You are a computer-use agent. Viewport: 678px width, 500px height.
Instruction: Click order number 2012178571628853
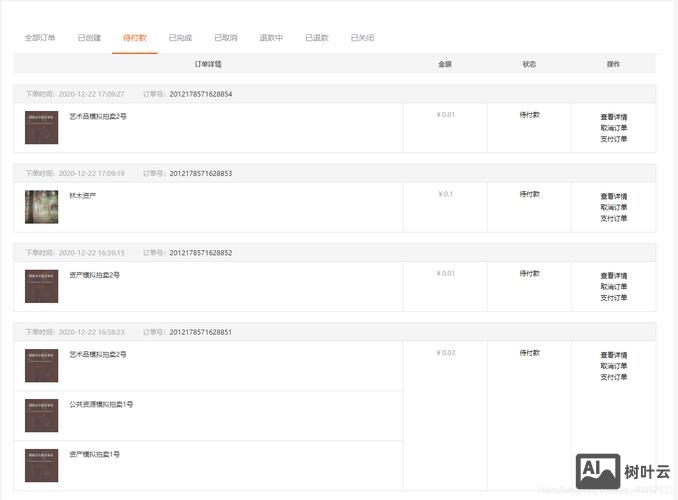tap(201, 173)
